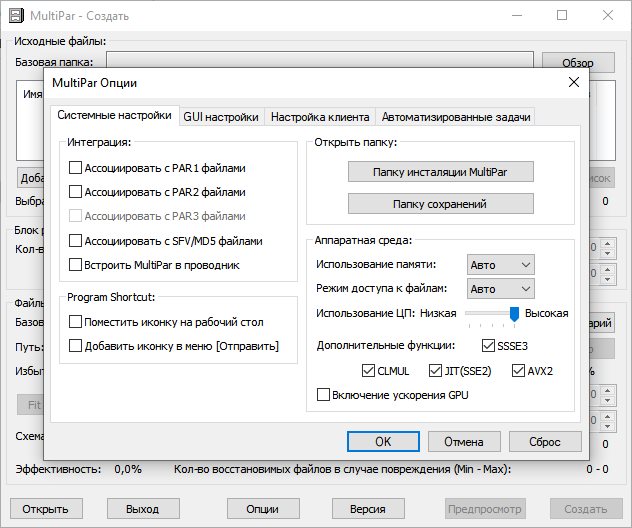Close the MultiPar main window
The image size is (632, 528).
pyautogui.click(x=608, y=16)
